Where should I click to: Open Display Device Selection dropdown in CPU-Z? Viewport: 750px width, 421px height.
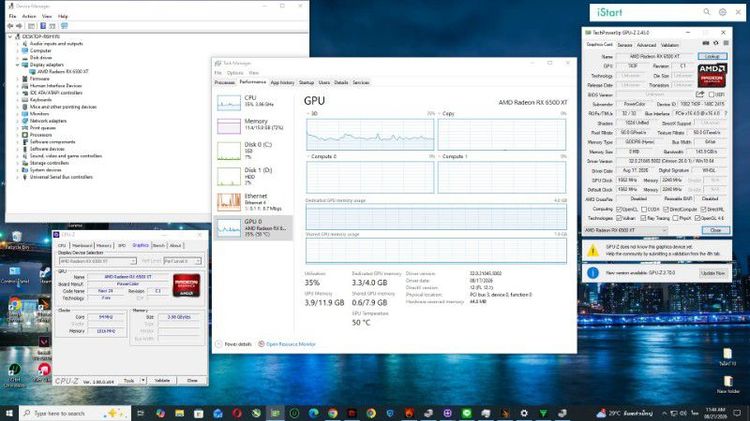tap(98, 261)
